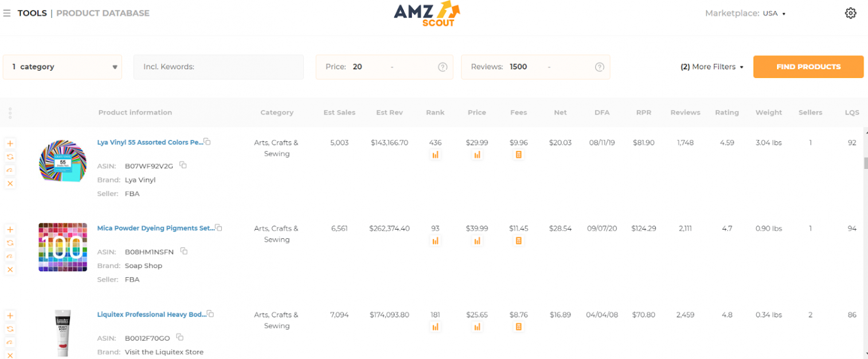
Task: Click the Price help question mark icon
Action: click(x=443, y=67)
